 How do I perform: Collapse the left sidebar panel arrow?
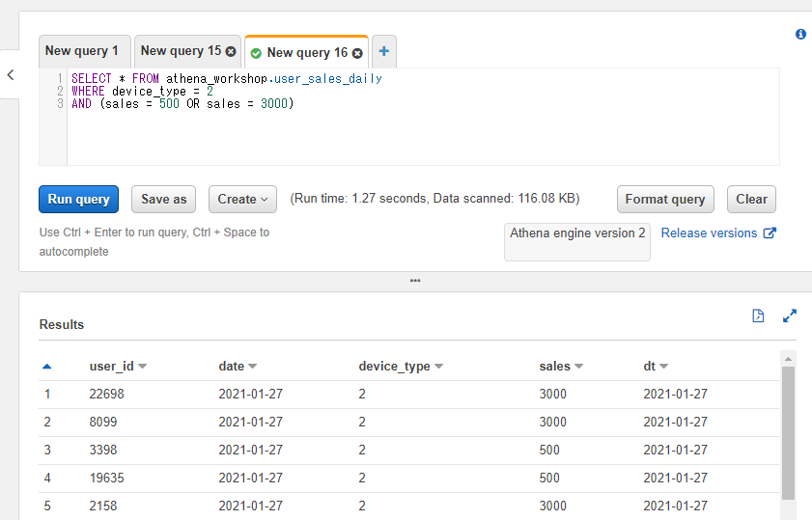tap(11, 75)
